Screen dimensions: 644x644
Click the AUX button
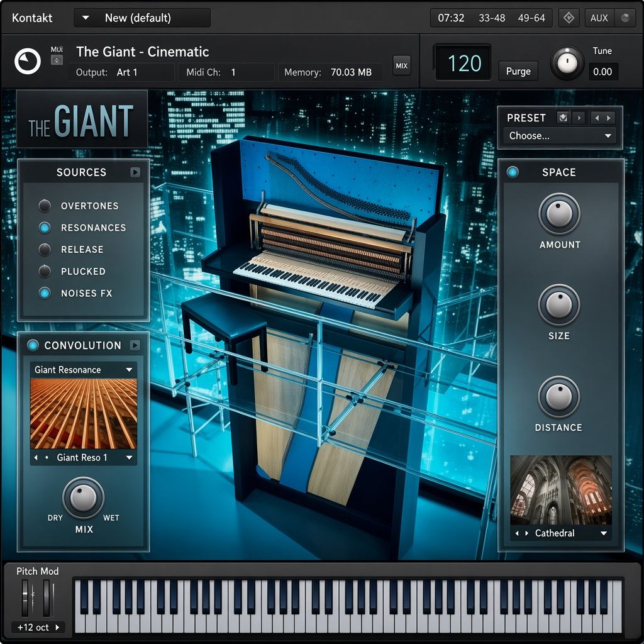point(599,18)
